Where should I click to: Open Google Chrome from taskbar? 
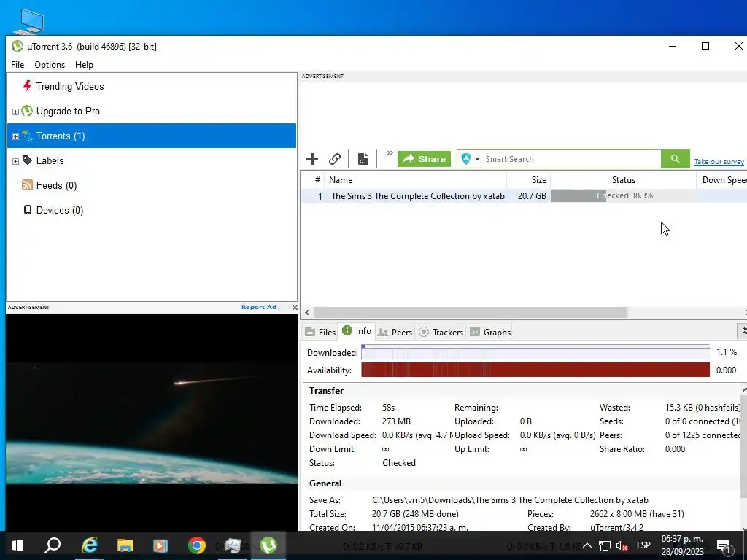pyautogui.click(x=196, y=545)
